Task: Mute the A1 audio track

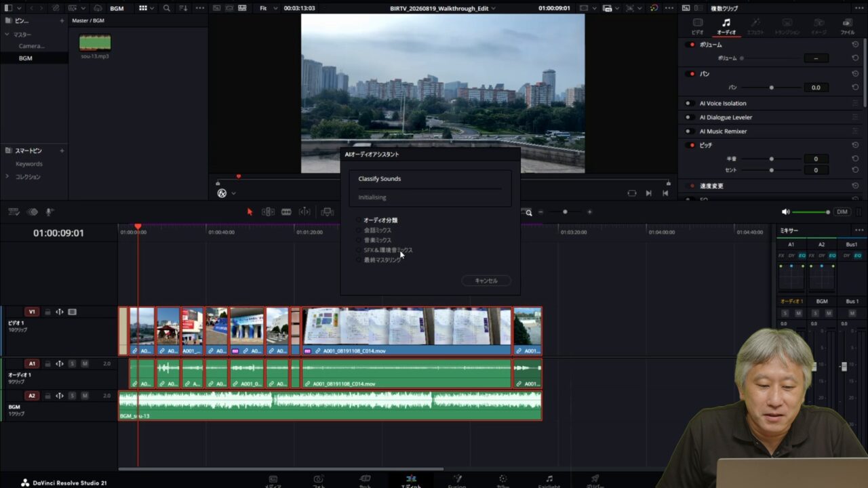Action: point(85,364)
